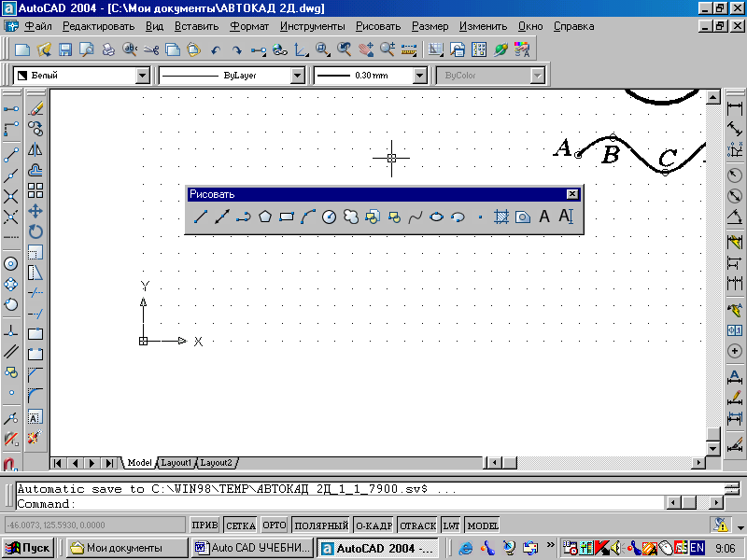Select the Polyline tool in Рисовать toolbar

point(244,217)
